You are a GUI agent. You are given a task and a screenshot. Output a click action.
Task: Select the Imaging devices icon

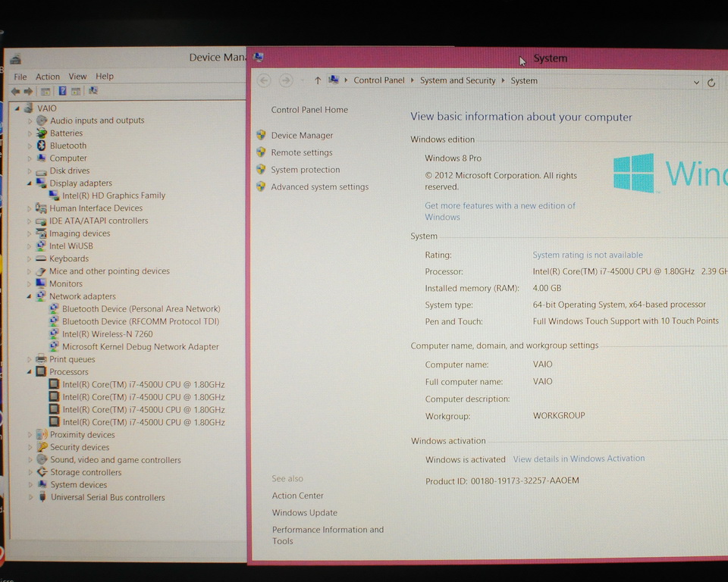[x=41, y=233]
